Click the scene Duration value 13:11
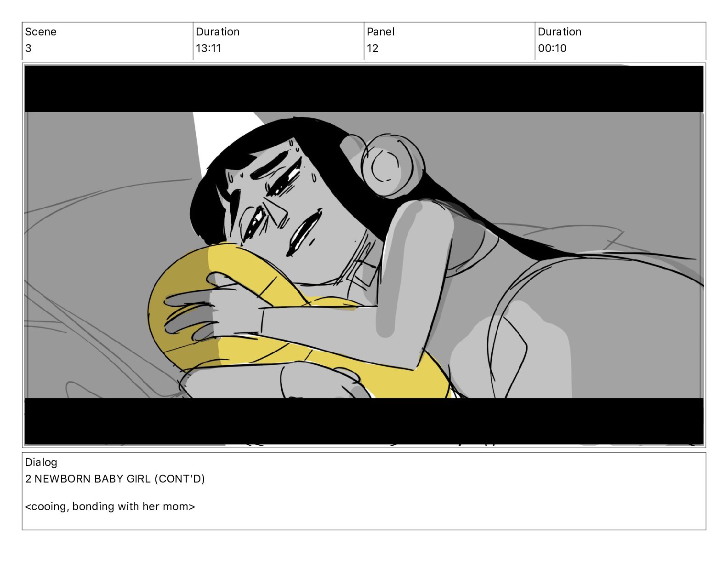The width and height of the screenshot is (728, 563). [208, 48]
